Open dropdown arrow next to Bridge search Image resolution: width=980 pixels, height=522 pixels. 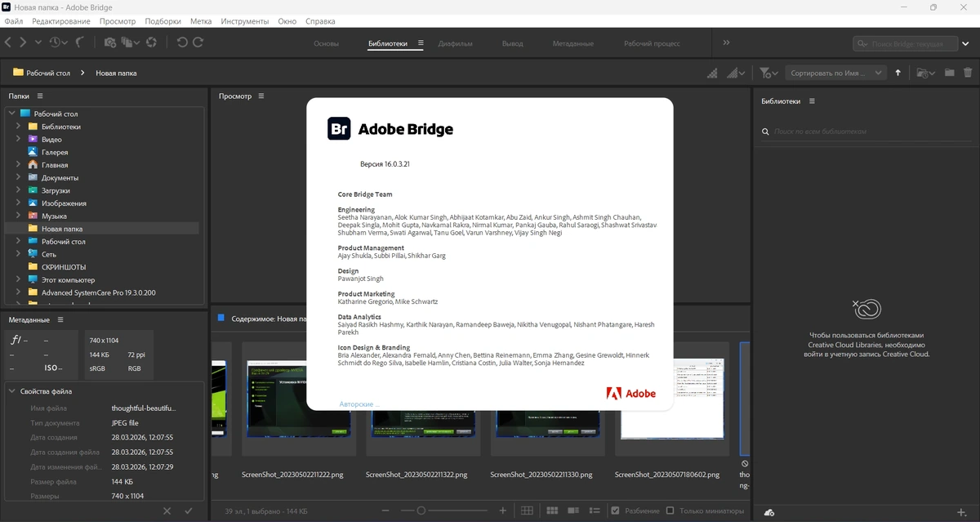pos(965,44)
